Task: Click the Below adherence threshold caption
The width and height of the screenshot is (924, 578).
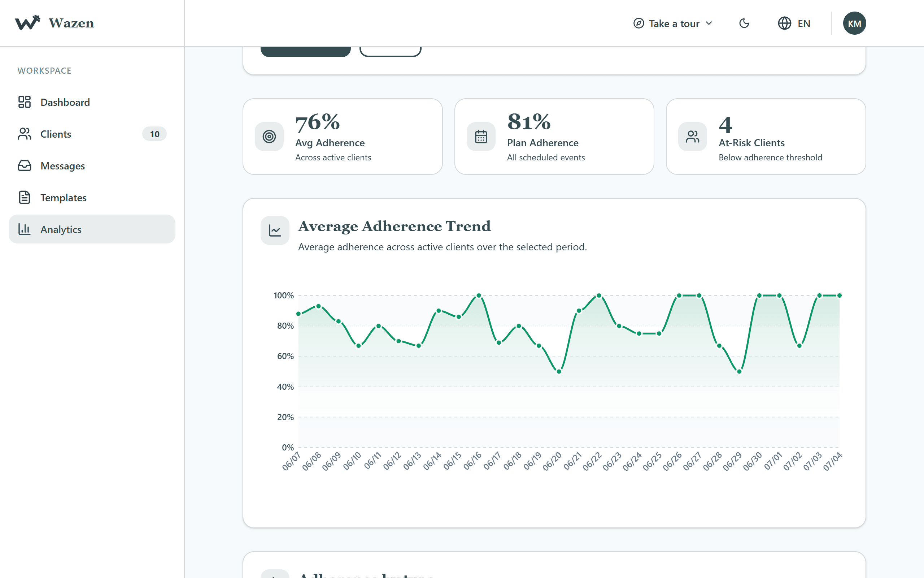Action: coord(770,158)
